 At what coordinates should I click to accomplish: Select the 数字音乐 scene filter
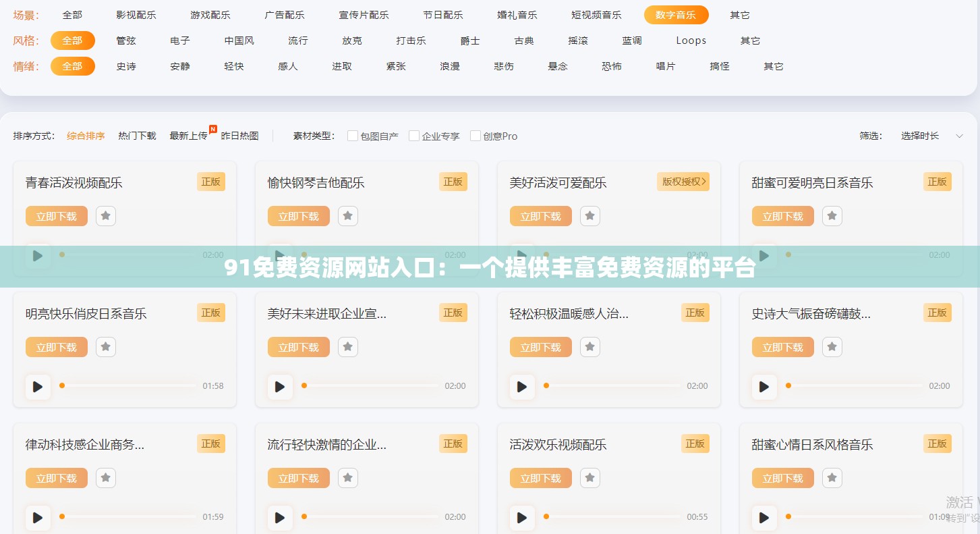point(676,15)
